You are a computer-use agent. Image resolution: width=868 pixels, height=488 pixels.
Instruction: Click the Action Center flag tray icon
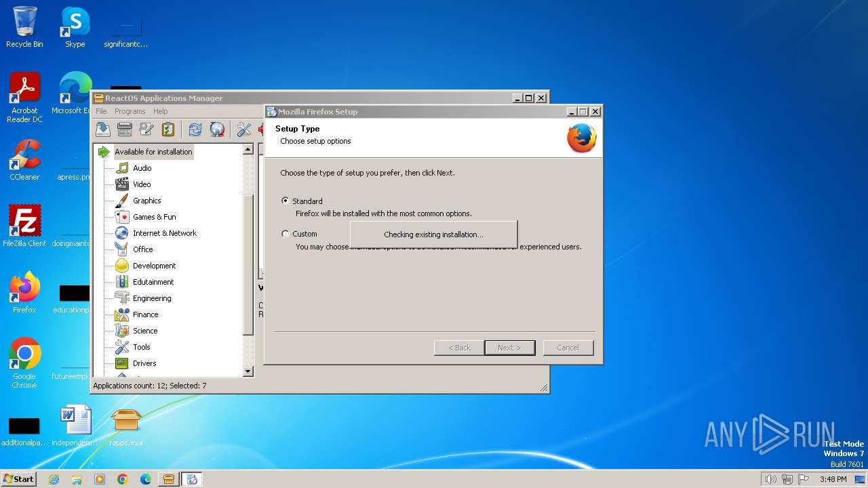pyautogui.click(x=804, y=479)
